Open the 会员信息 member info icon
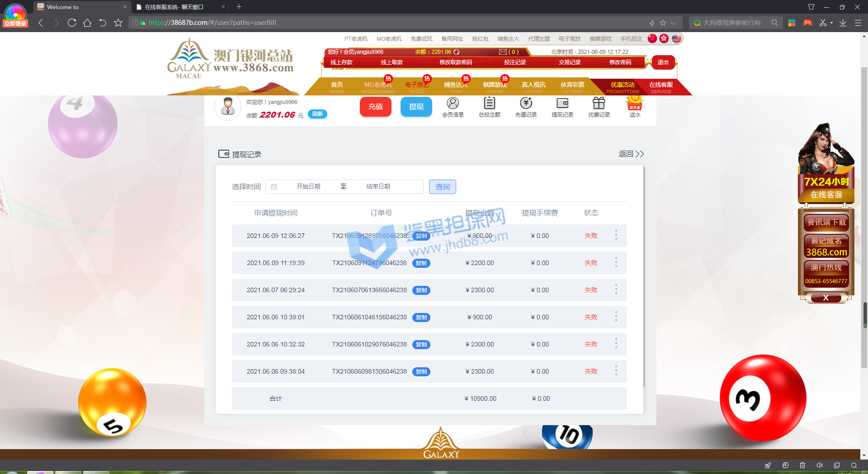The image size is (868, 474). (x=453, y=104)
